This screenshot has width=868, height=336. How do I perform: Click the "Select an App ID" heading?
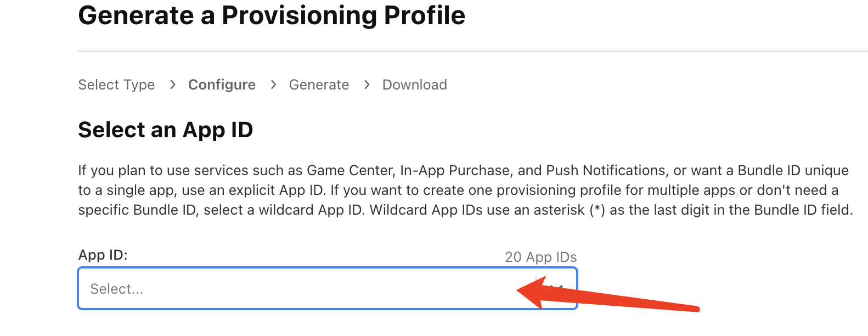tap(165, 130)
